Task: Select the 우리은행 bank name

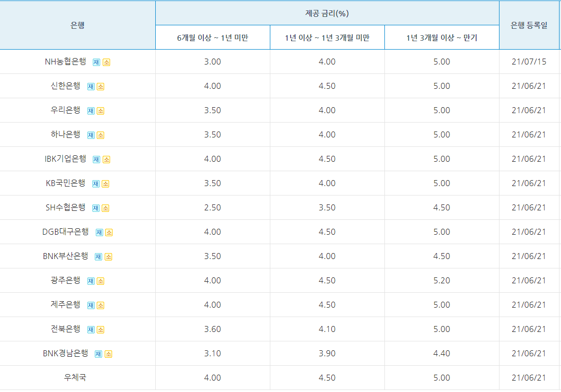Action: coord(65,110)
